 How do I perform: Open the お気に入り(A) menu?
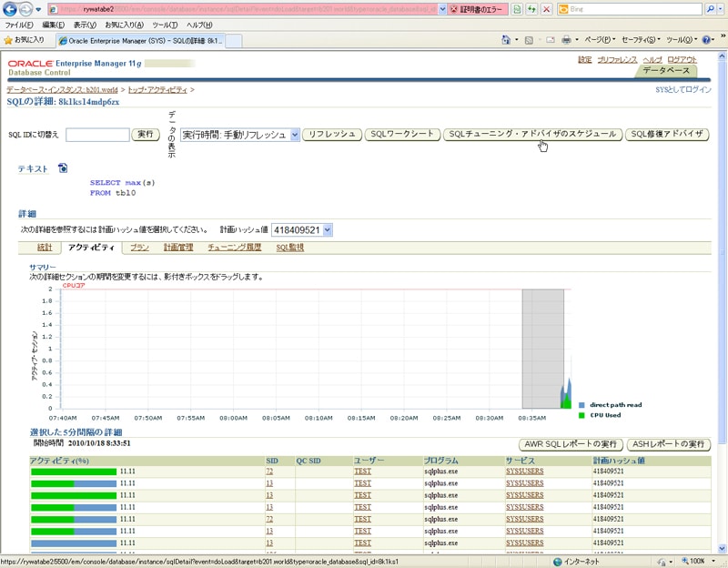coord(124,25)
